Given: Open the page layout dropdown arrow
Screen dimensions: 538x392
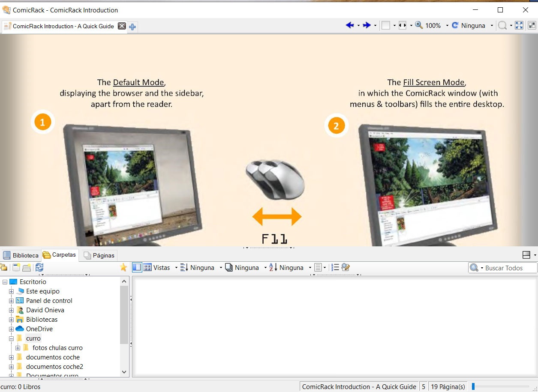Looking at the screenshot, I should point(394,26).
